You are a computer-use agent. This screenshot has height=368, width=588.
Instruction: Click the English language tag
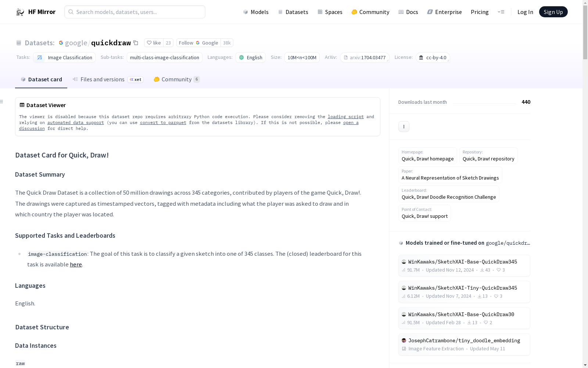(251, 57)
